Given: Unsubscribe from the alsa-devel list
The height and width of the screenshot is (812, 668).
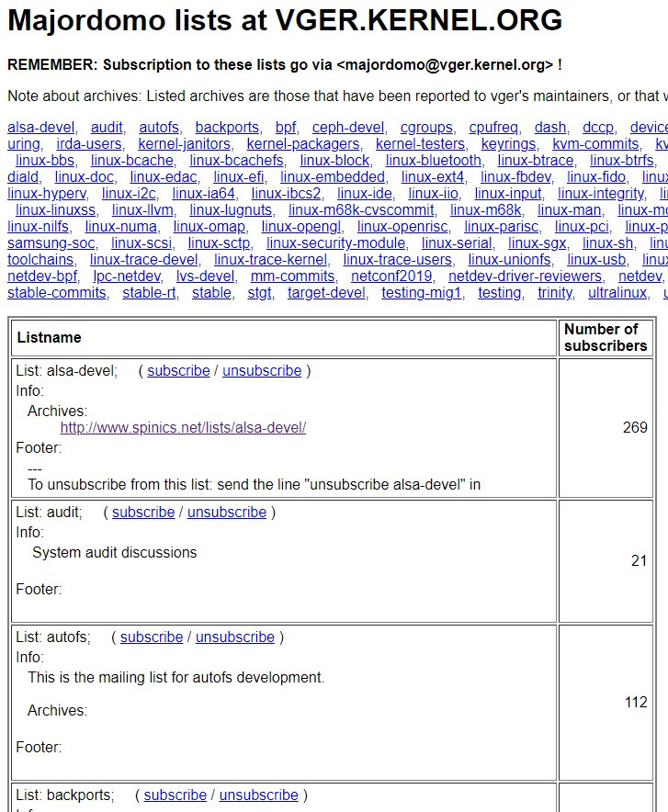Looking at the screenshot, I should click(x=262, y=371).
